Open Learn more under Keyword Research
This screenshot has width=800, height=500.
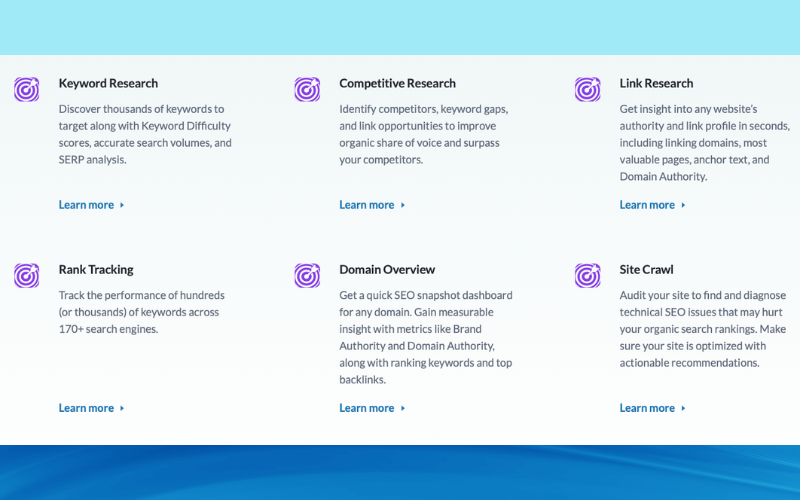(x=91, y=205)
